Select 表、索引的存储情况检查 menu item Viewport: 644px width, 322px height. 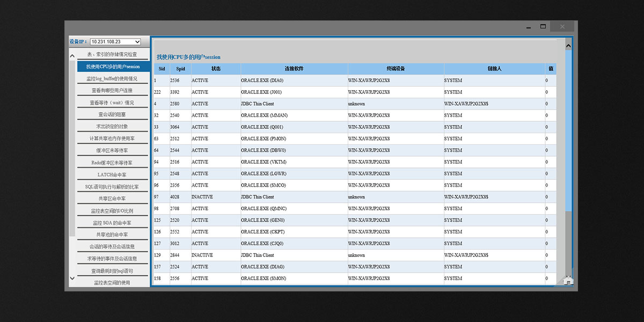(x=112, y=55)
